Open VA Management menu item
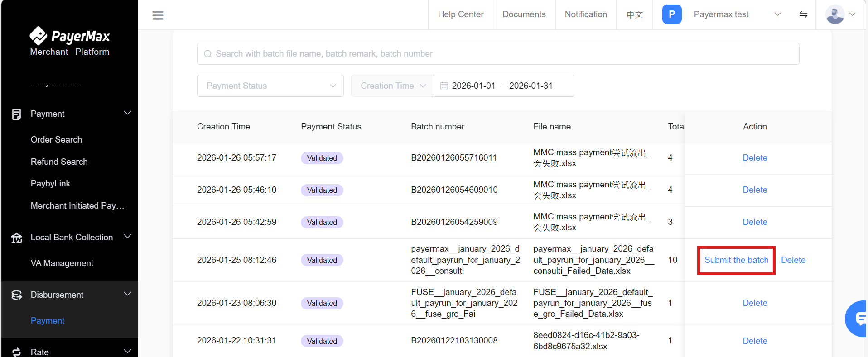868x357 pixels. coord(62,263)
